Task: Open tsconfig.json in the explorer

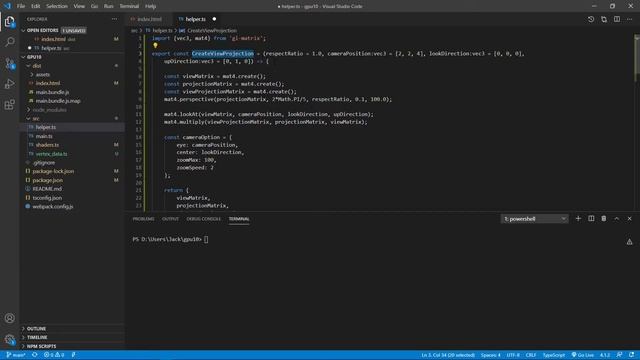Action: [47, 198]
